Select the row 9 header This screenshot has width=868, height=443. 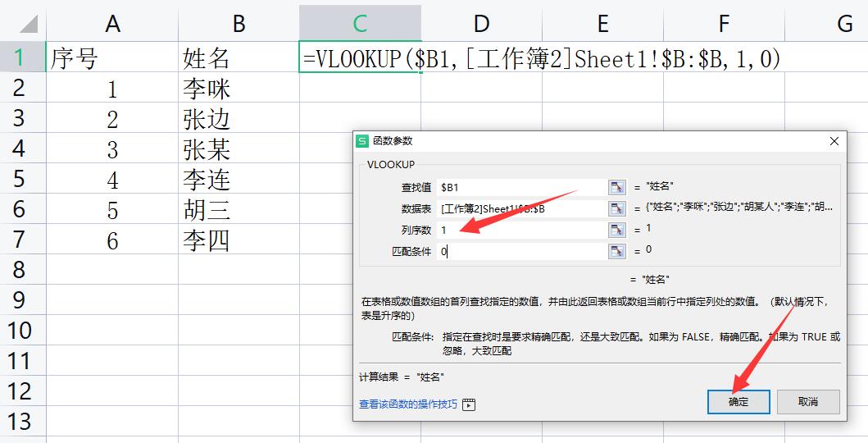20,300
